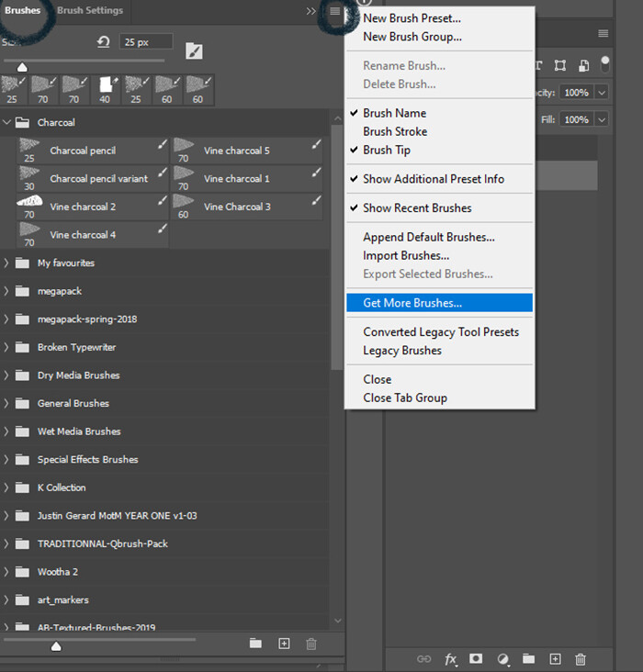Load Converted Legacy Tool Presets
The image size is (643, 672).
pyautogui.click(x=439, y=331)
